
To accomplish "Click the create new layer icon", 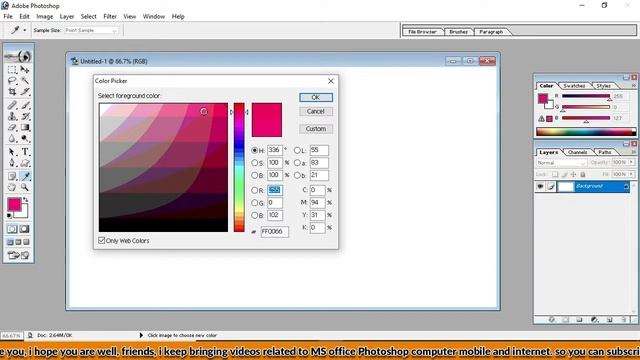I will click(x=609, y=320).
